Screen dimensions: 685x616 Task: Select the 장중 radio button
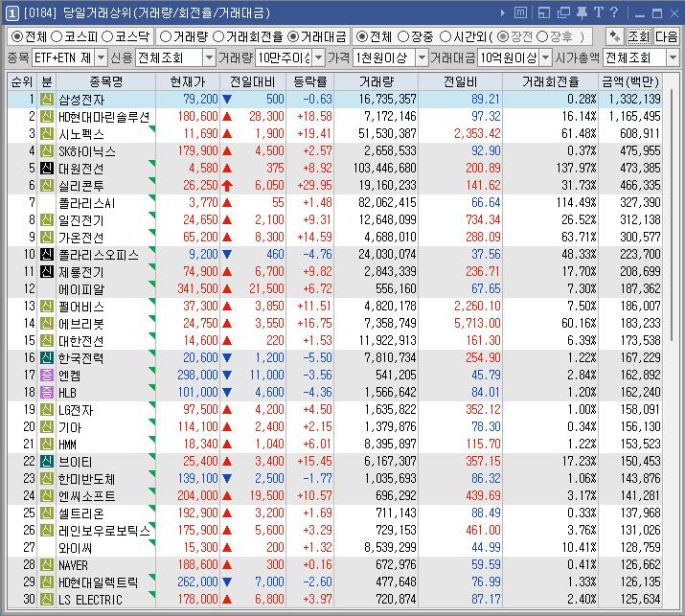[x=403, y=36]
